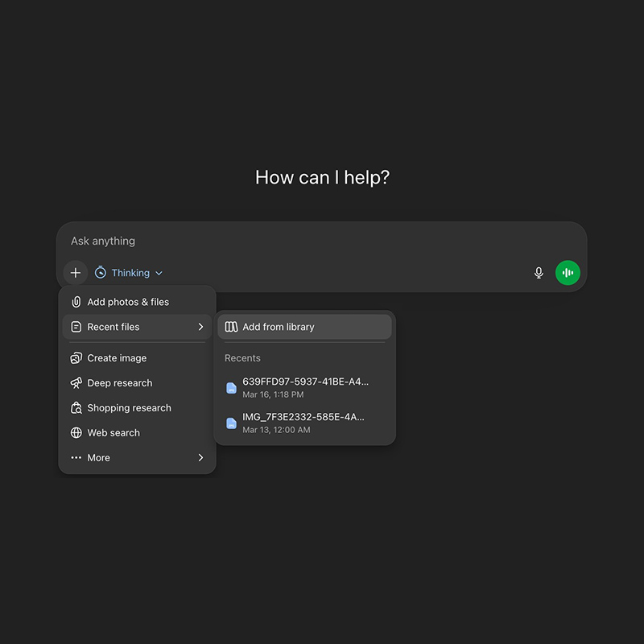Screen dimensions: 644x644
Task: Click the library books icon
Action: click(x=232, y=327)
